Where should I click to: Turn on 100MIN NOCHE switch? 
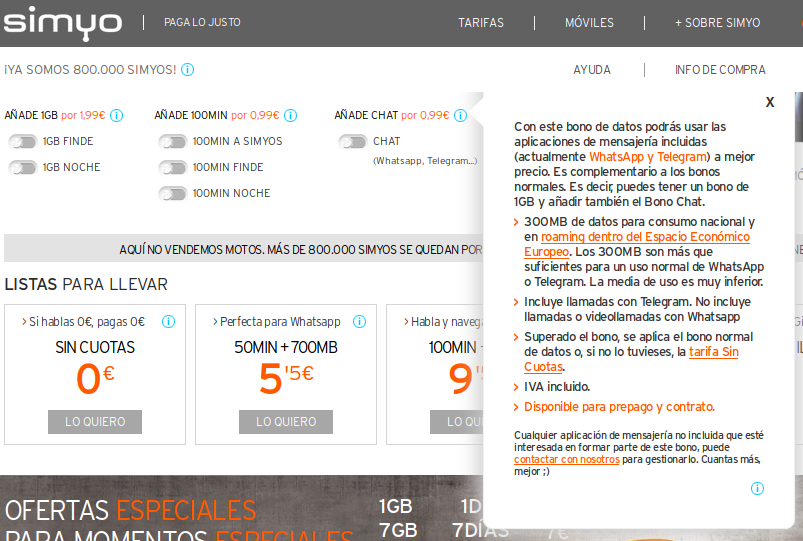[x=173, y=194]
